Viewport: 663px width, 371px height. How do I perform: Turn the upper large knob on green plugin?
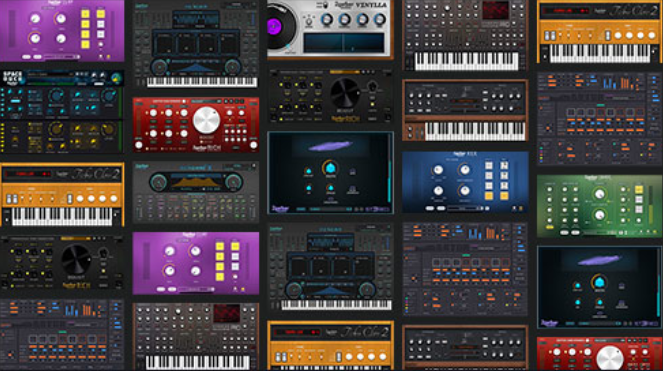(x=600, y=195)
